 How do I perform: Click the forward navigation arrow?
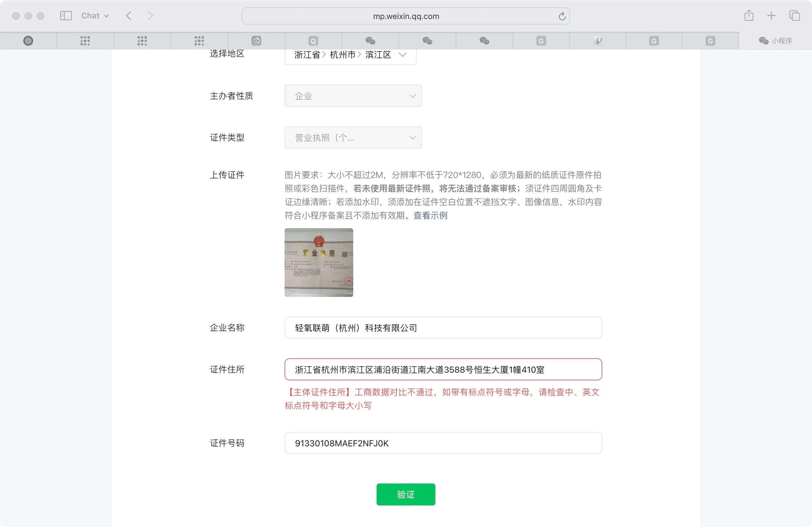coord(150,16)
